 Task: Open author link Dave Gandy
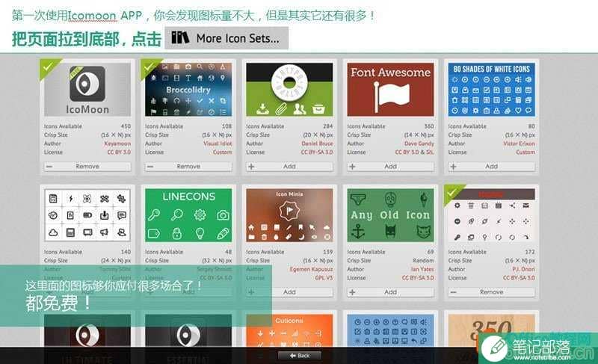(x=419, y=144)
